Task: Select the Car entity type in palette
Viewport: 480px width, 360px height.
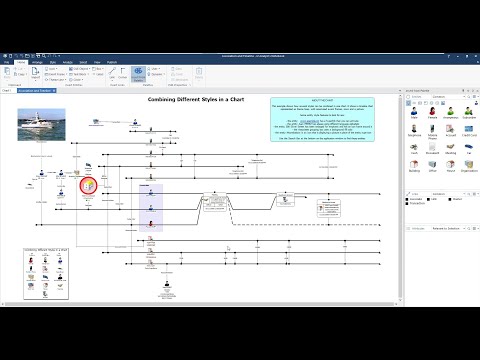Action: (469, 148)
